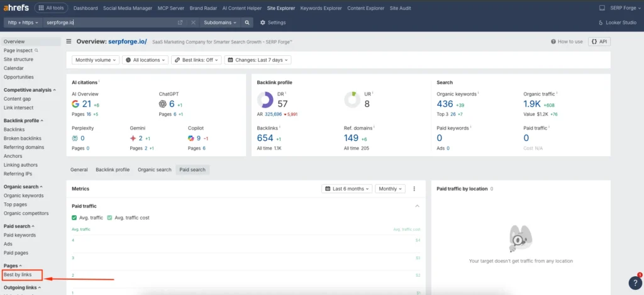Open Keywords Explorer in top menu

[321, 8]
